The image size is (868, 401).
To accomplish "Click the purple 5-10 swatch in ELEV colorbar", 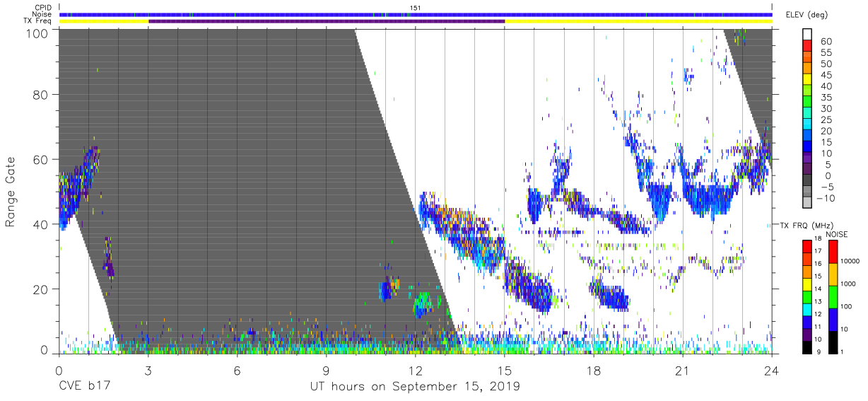I will point(807,158).
